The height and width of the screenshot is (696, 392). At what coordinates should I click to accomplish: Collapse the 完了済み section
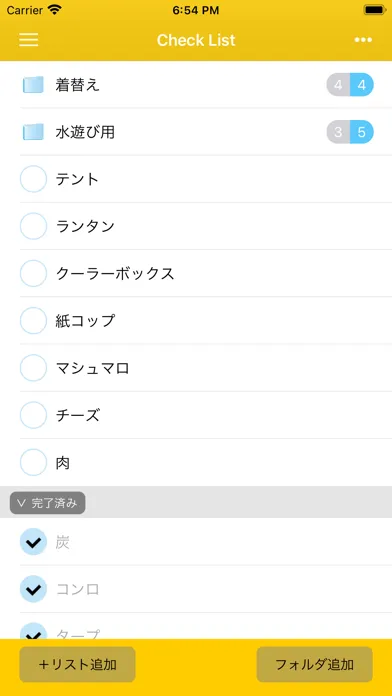[x=48, y=503]
